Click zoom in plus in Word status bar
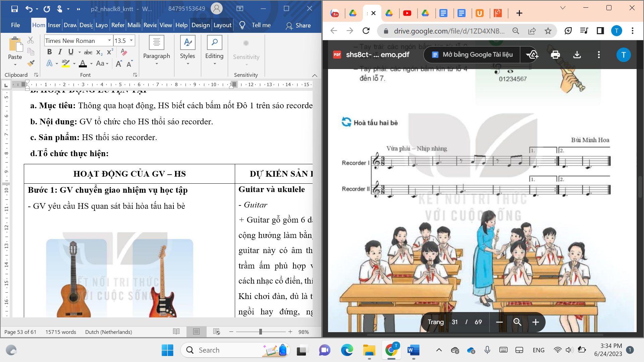 tap(290, 331)
